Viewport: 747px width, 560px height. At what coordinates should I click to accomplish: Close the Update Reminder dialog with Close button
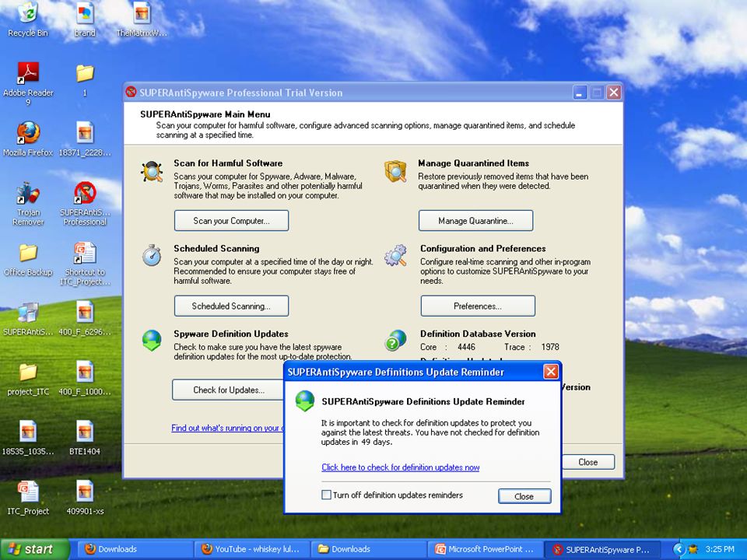[524, 496]
